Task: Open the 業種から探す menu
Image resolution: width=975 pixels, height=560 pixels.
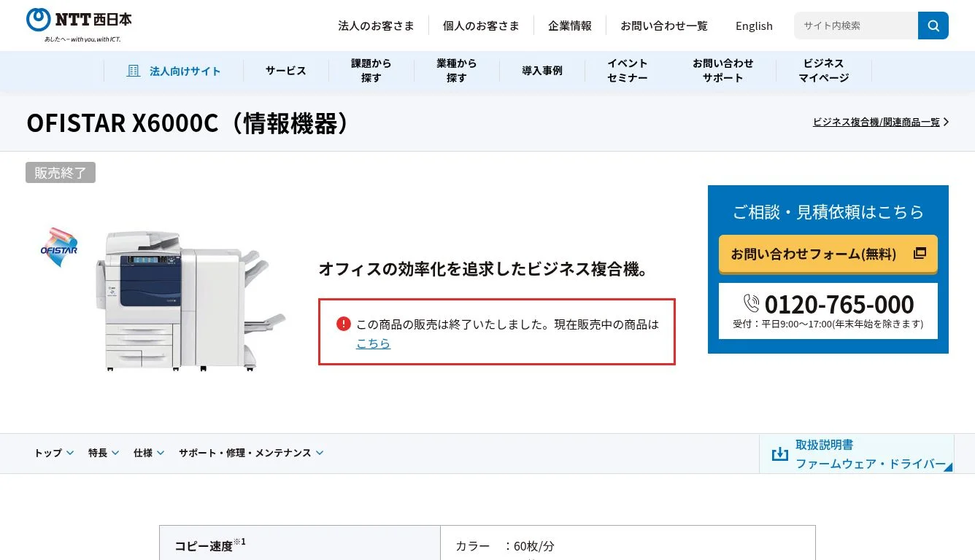Action: point(456,71)
